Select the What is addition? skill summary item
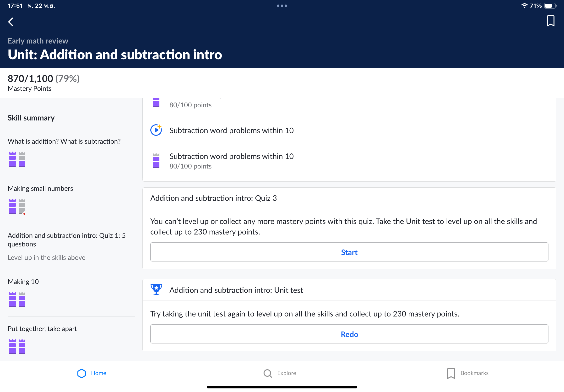Screen dimensions: 564x392 [x=64, y=141]
